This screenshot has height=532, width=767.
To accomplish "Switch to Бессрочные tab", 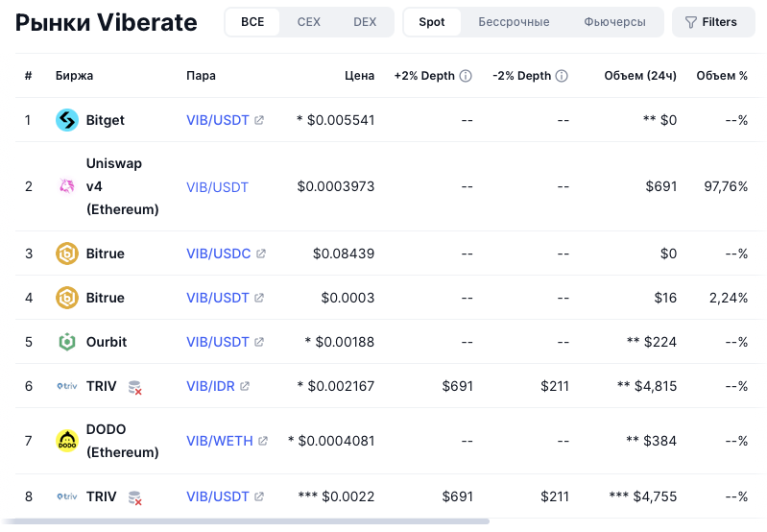I will pos(514,22).
